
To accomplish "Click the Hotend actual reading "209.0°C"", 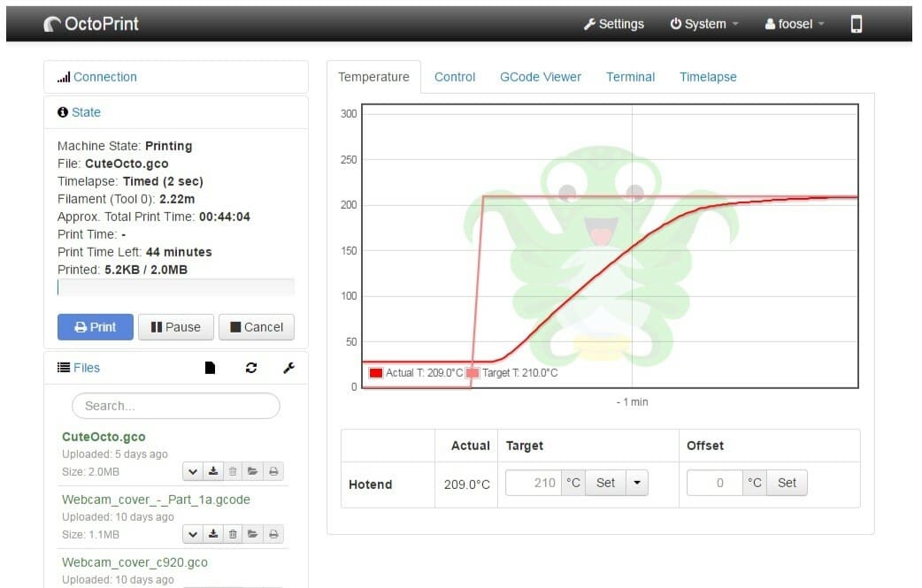I will pyautogui.click(x=467, y=485).
